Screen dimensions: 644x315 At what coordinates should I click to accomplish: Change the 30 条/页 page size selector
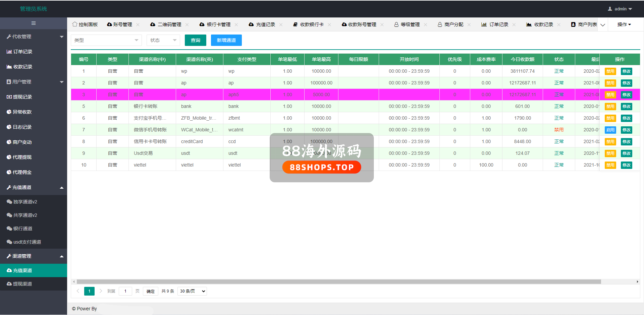192,291
